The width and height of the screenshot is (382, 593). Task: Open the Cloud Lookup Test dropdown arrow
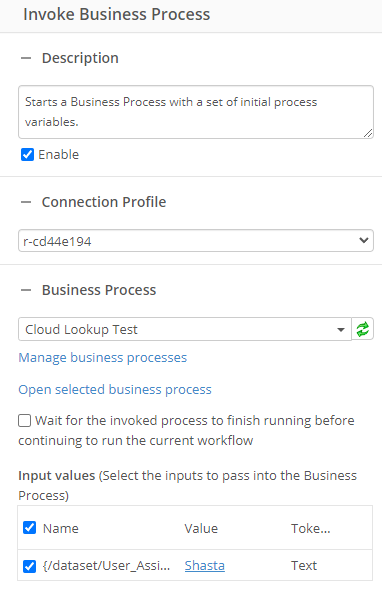(341, 330)
